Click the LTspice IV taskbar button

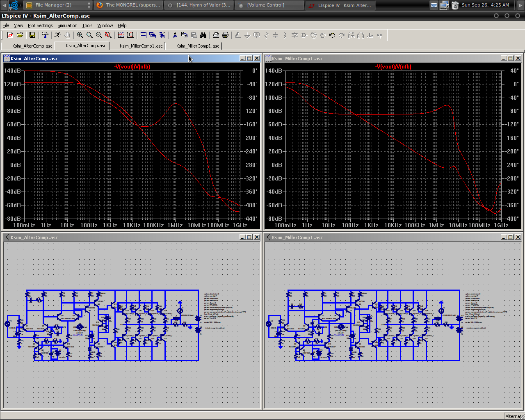340,5
